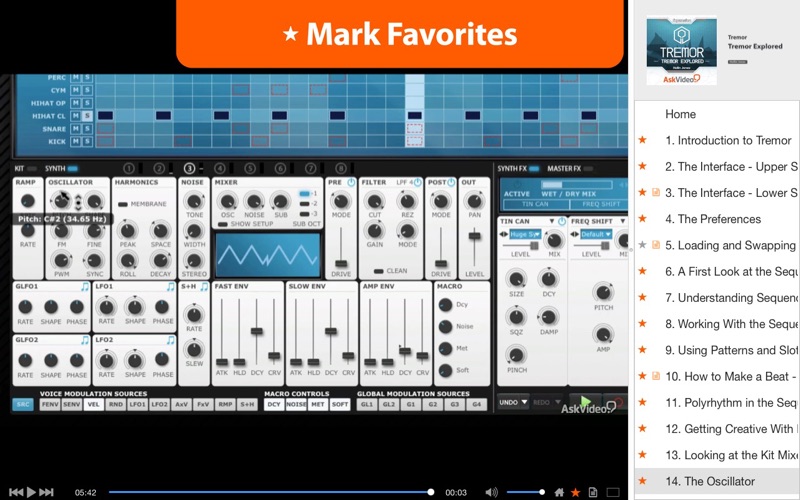Select synth slot 3
Image resolution: width=800 pixels, height=500 pixels.
click(189, 168)
